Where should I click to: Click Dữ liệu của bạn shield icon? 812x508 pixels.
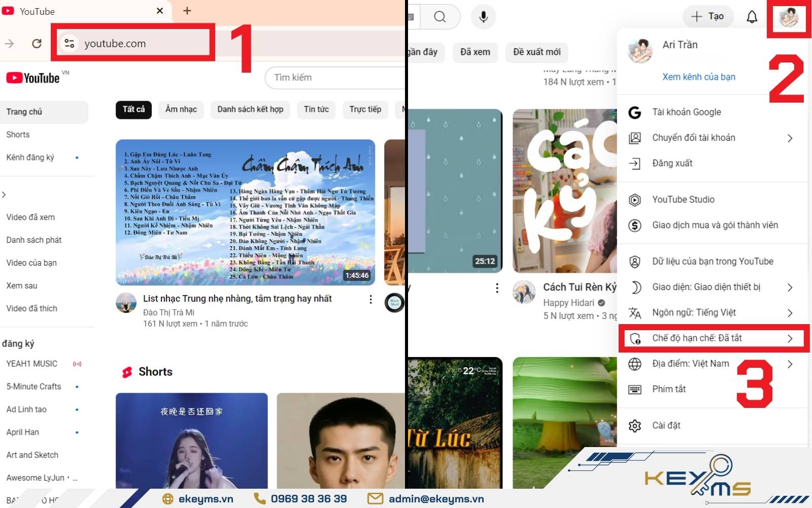pos(634,262)
